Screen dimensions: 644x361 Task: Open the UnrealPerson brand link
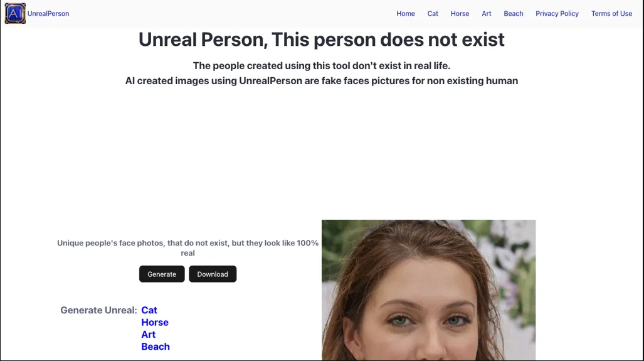[x=48, y=13]
